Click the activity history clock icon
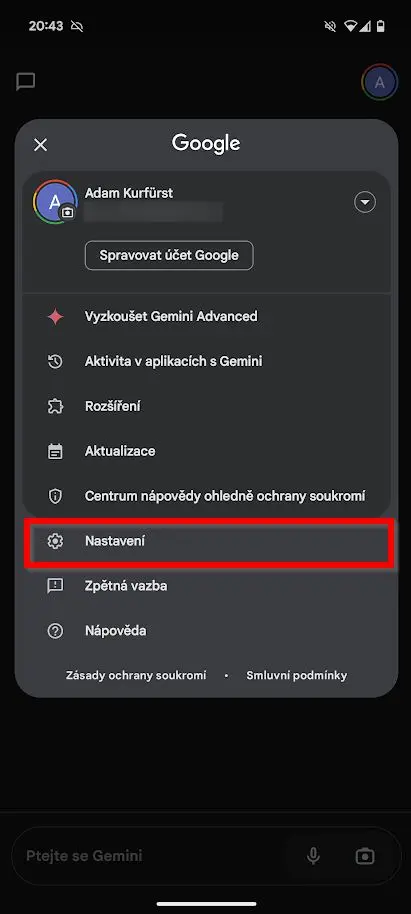 [x=55, y=361]
